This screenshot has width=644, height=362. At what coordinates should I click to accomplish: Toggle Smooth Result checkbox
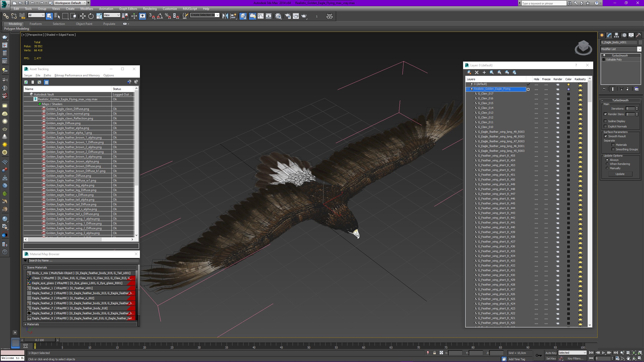tap(606, 136)
